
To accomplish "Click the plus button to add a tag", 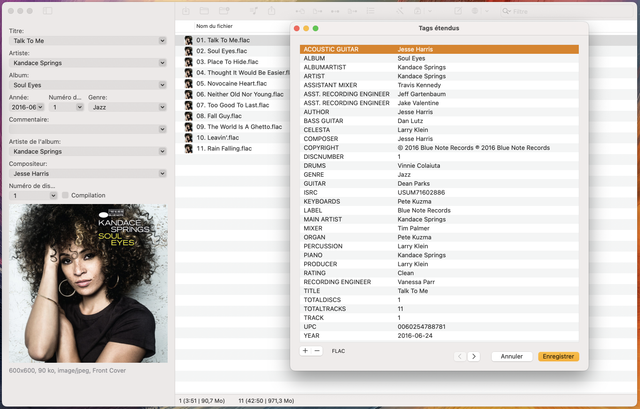I will click(305, 351).
